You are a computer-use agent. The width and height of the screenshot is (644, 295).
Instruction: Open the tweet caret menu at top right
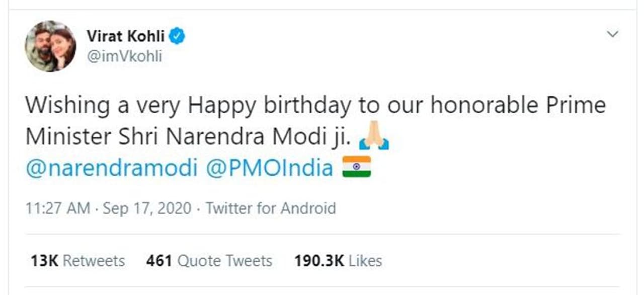click(613, 34)
